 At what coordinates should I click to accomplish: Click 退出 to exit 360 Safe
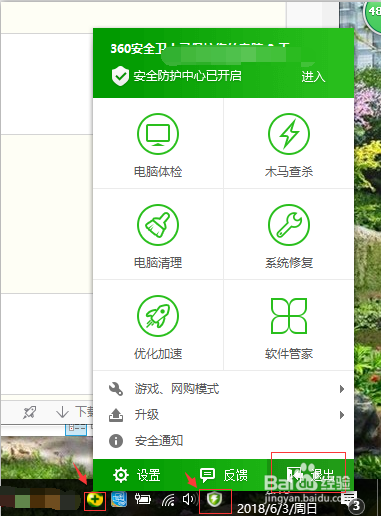point(310,474)
